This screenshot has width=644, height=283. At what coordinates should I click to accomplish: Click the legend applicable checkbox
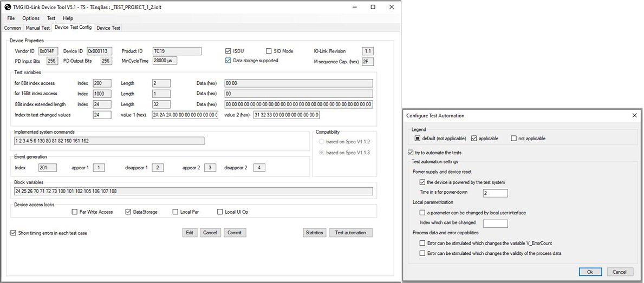pos(474,139)
